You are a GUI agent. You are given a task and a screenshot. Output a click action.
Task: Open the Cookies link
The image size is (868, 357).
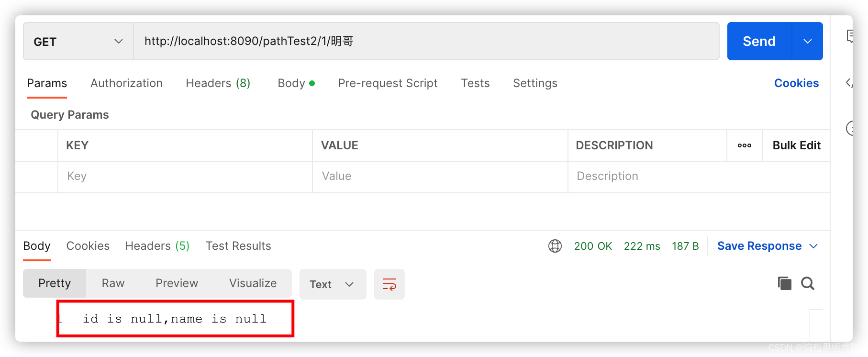pyautogui.click(x=796, y=83)
